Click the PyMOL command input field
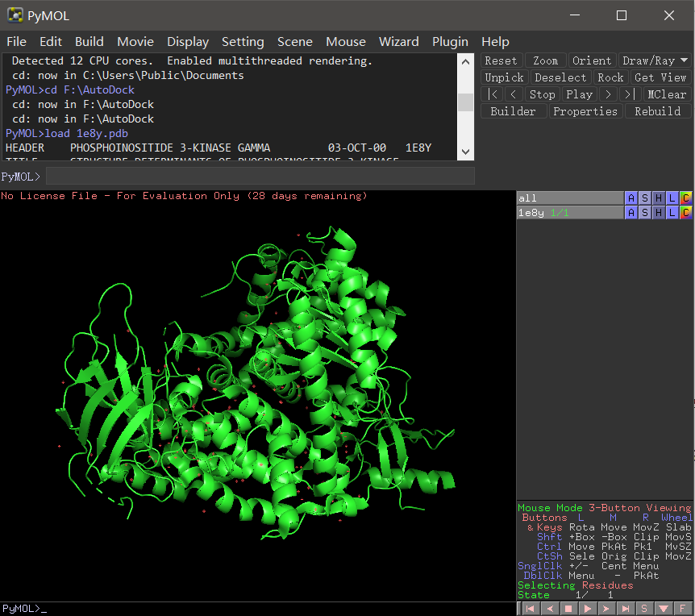The width and height of the screenshot is (695, 616). coord(260,177)
